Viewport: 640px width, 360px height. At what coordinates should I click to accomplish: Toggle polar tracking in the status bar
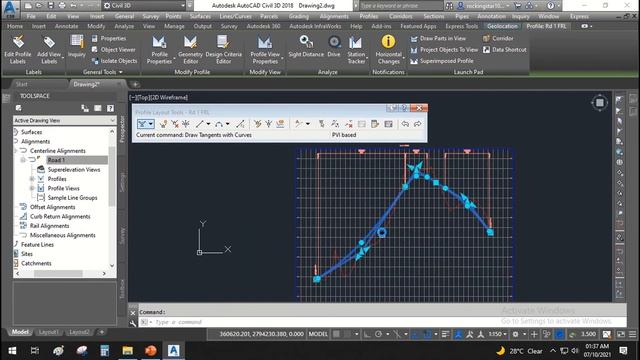(x=378, y=334)
